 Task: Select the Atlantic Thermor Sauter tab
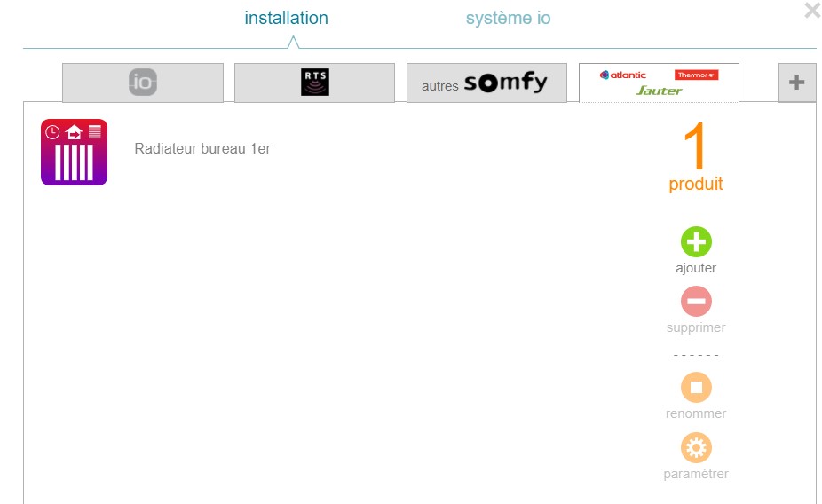coord(658,83)
